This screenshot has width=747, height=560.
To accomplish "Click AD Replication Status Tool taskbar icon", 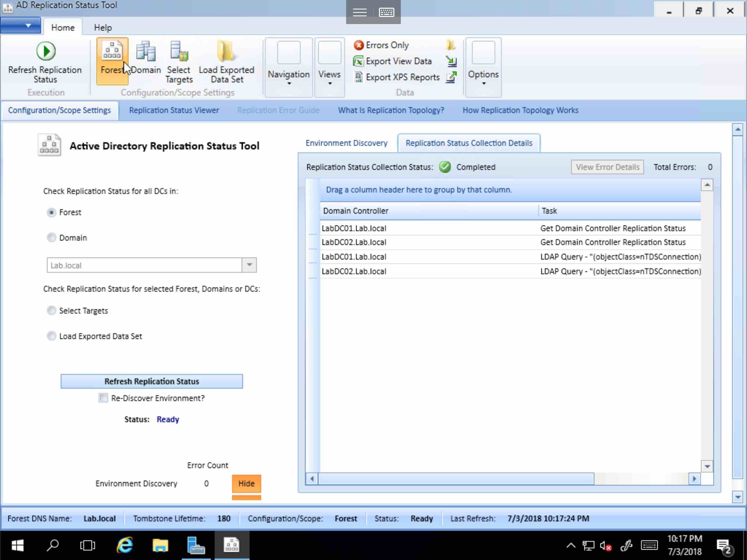I will click(232, 545).
